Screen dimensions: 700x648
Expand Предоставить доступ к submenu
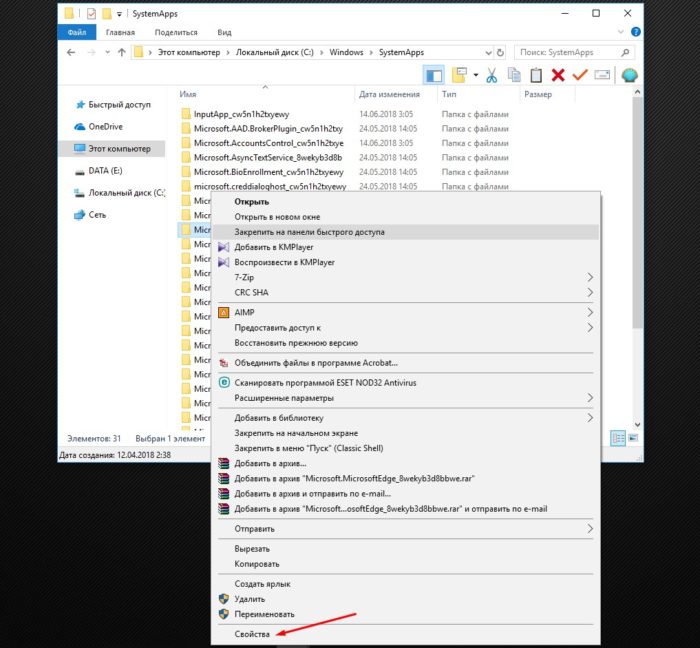(x=406, y=328)
